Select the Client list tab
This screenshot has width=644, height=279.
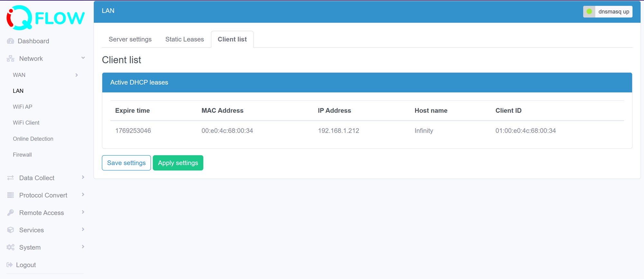pyautogui.click(x=232, y=39)
